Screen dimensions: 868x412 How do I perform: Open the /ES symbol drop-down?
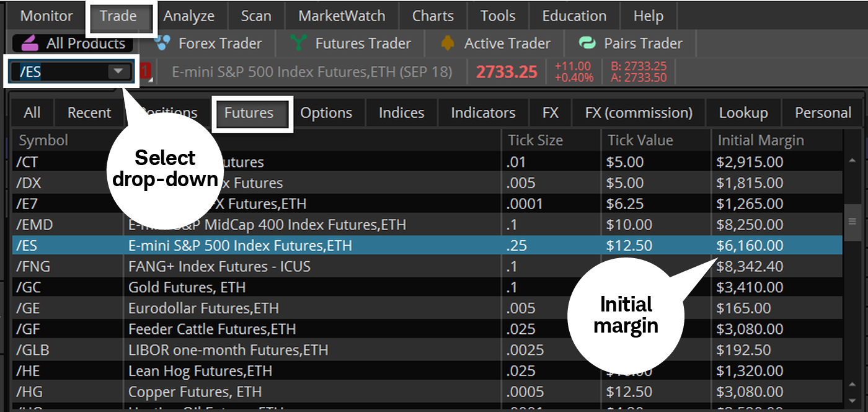[x=118, y=71]
